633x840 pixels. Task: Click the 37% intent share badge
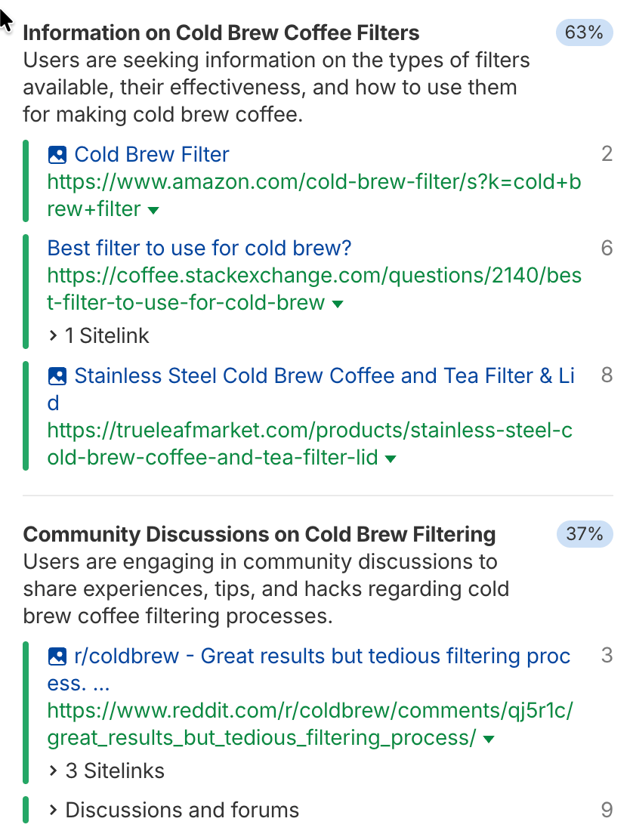point(584,535)
